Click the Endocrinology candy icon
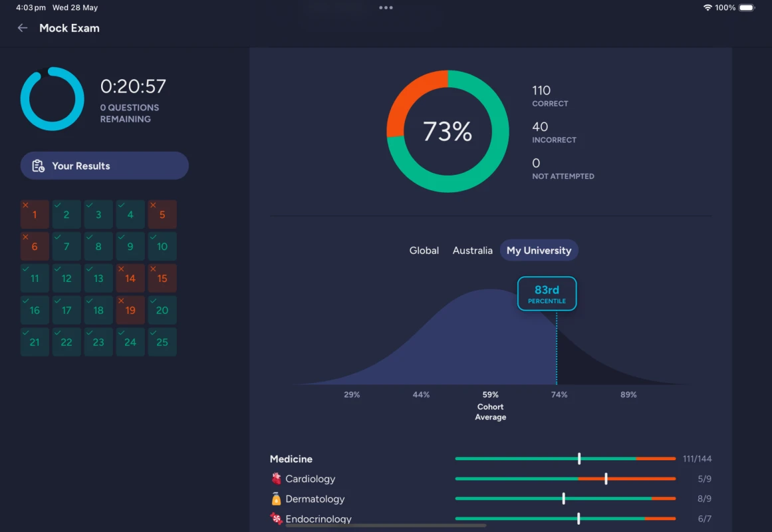772x532 pixels. coord(277,519)
